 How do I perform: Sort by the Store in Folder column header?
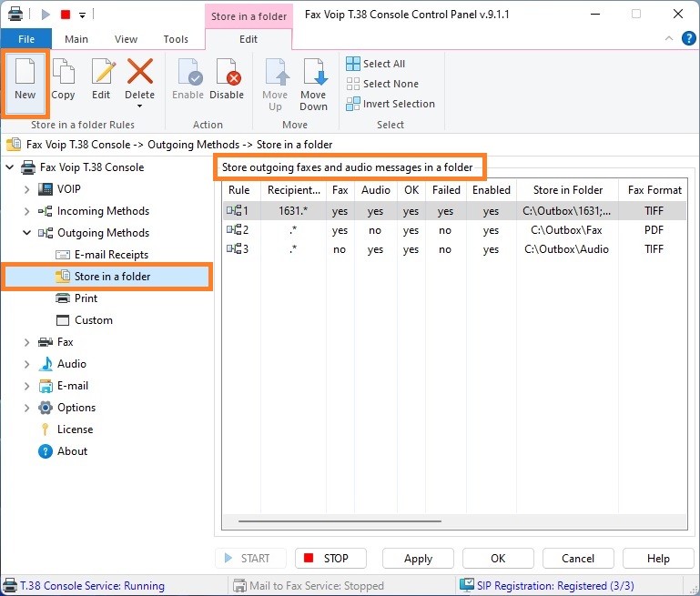pos(567,190)
